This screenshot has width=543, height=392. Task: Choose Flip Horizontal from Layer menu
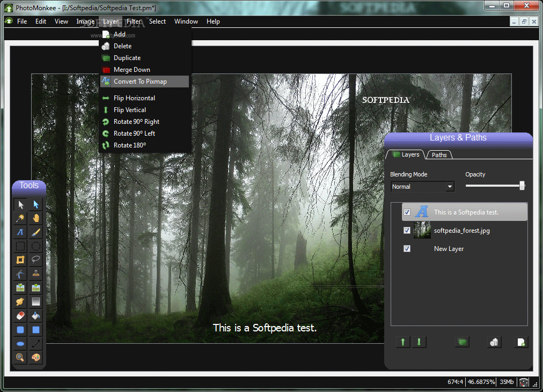[145, 98]
